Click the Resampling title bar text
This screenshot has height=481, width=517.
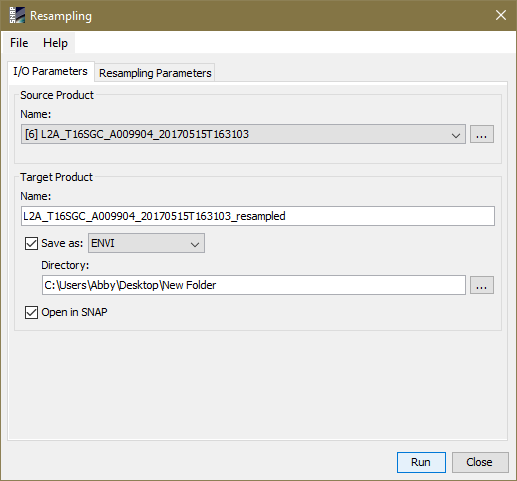click(61, 16)
